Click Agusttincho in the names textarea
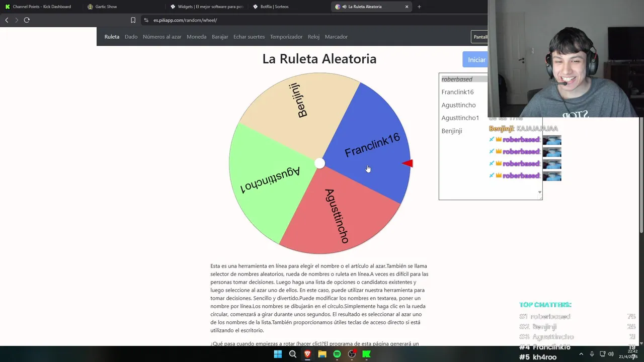The height and width of the screenshot is (362, 644). [458, 105]
